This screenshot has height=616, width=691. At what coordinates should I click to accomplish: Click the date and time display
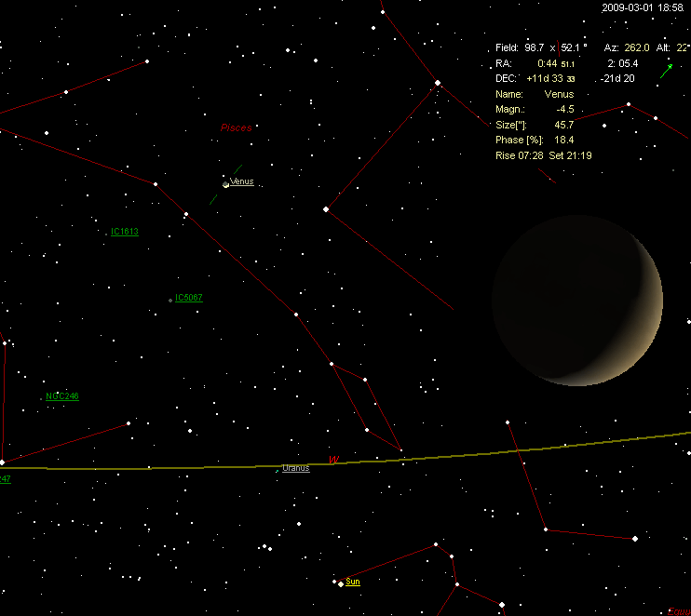(x=643, y=7)
